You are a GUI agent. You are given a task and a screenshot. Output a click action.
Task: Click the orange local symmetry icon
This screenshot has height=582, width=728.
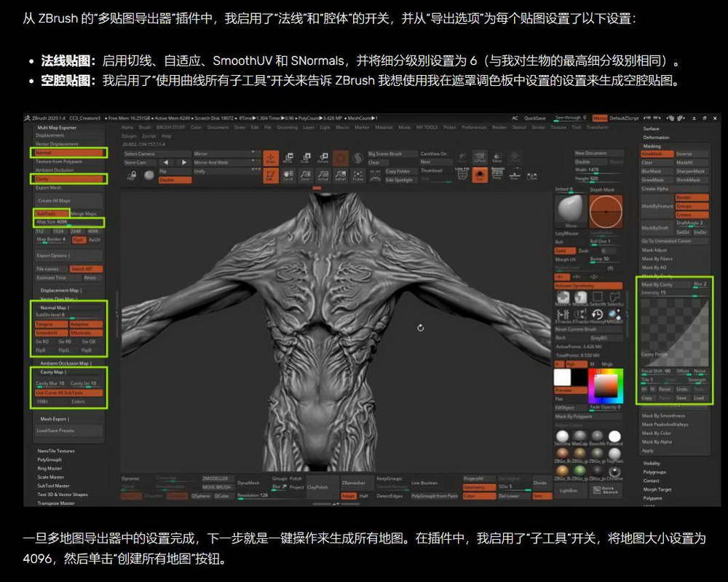tap(480, 175)
